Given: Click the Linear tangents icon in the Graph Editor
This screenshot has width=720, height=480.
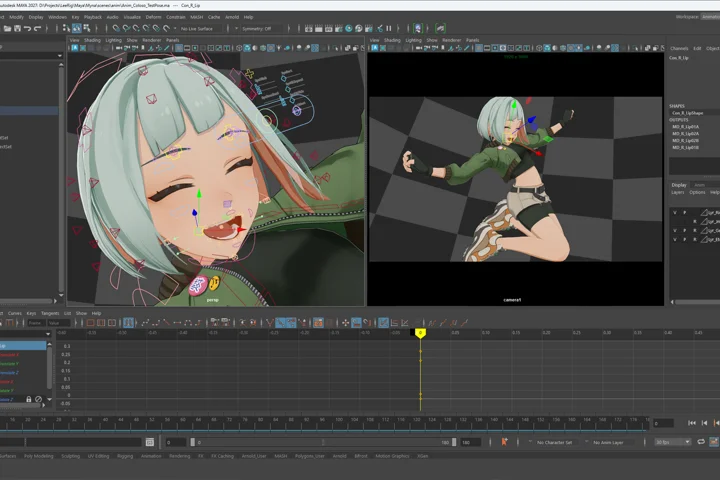Looking at the screenshot, I should 167,323.
